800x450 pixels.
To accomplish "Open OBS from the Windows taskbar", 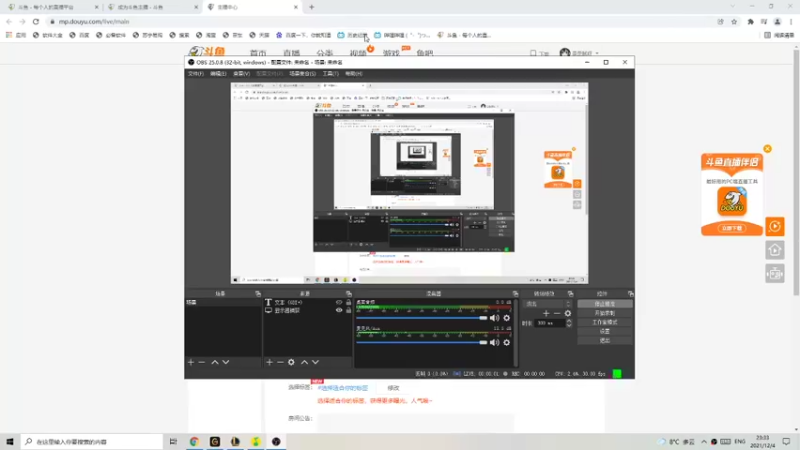I will [276, 441].
